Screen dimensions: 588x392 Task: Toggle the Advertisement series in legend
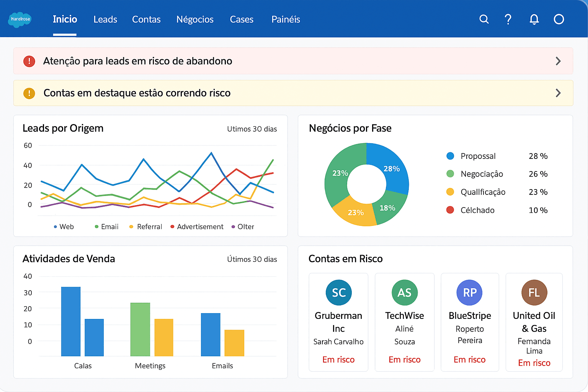[x=197, y=227]
